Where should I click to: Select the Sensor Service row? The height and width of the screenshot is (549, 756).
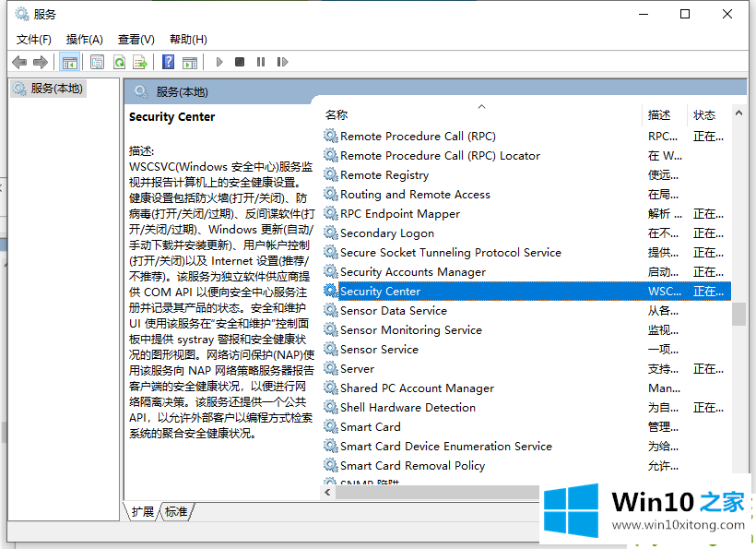pos(526,350)
